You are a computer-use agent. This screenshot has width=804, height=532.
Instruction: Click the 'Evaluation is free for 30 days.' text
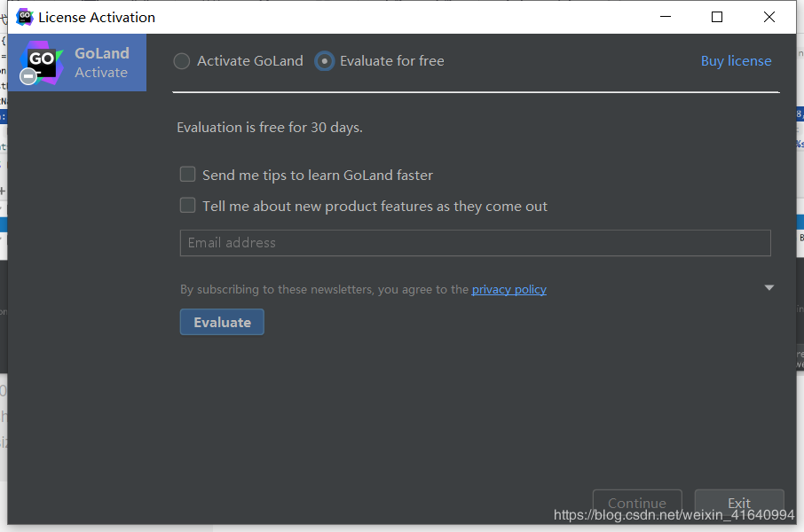pyautogui.click(x=270, y=127)
